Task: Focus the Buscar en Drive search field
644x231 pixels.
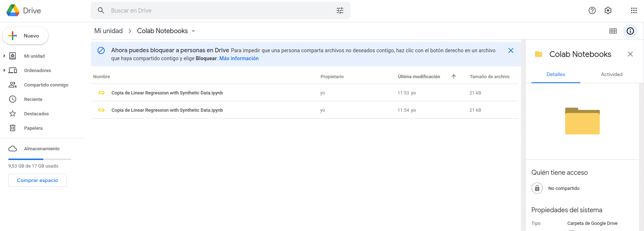Action: tap(221, 10)
